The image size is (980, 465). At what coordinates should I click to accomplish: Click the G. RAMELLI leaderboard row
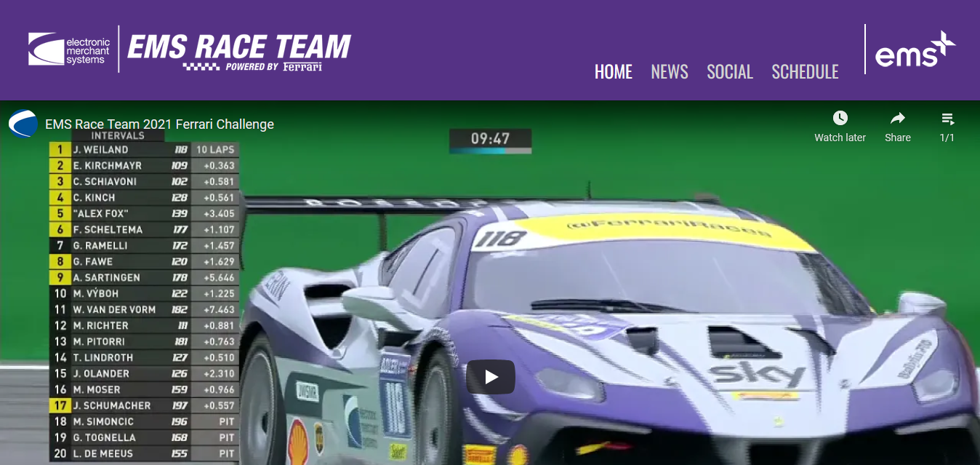[144, 245]
